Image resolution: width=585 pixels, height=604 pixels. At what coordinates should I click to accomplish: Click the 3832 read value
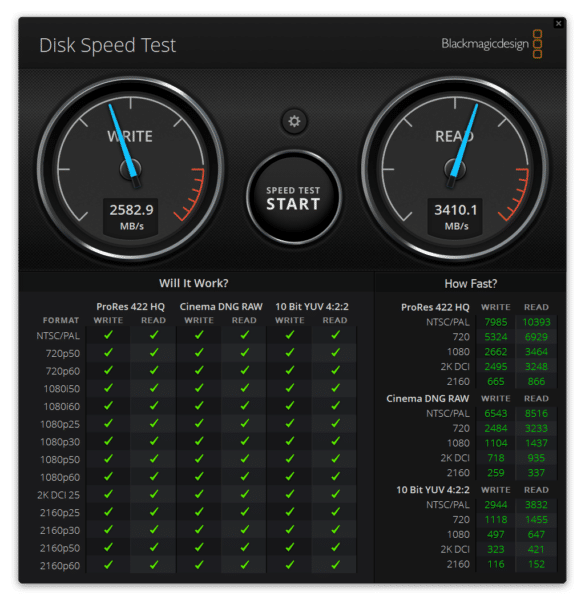click(x=536, y=505)
